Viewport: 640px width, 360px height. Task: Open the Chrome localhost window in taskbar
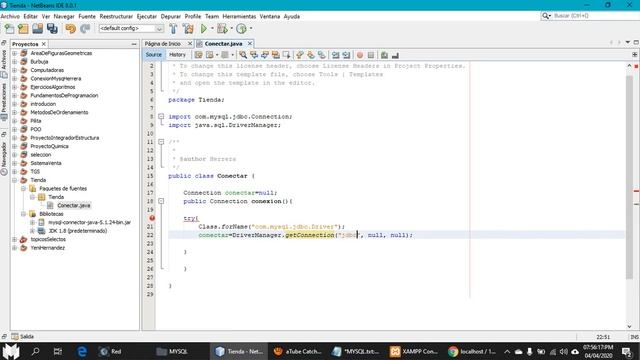471,351
